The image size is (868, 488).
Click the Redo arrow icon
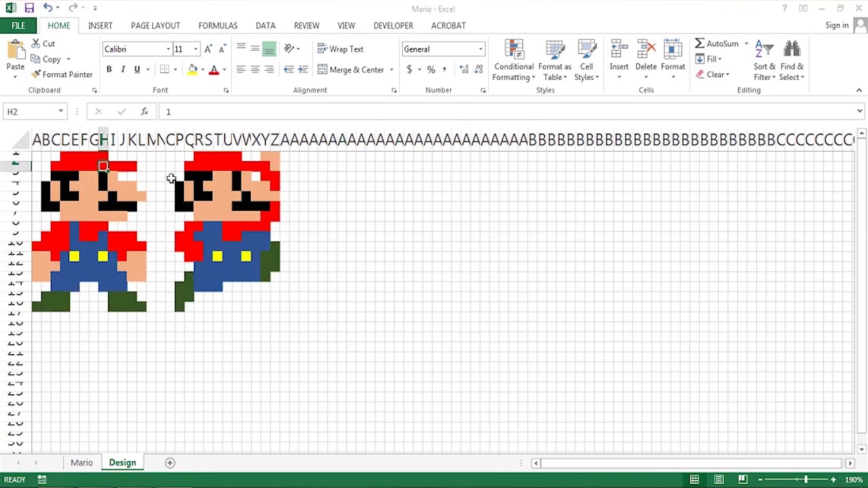[x=73, y=8]
